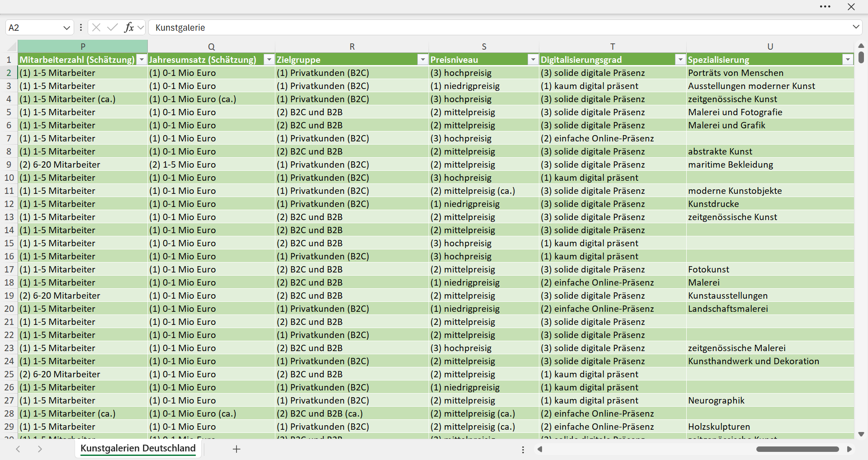Open the Preisniveau filter dropdown
Viewport: 868px width, 460px height.
click(533, 60)
